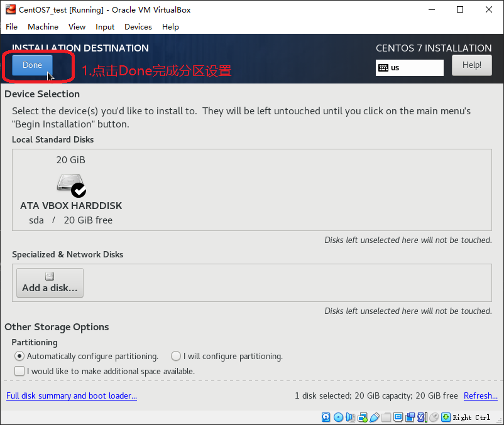The height and width of the screenshot is (425, 504).
Task: Click the keyboard layout icon next to us
Action: coord(383,68)
